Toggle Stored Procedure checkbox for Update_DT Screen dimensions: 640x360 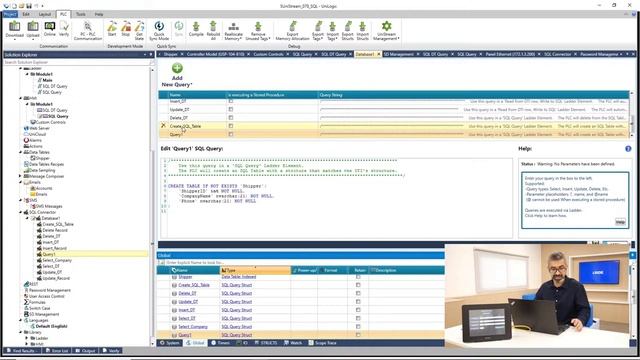tap(231, 109)
